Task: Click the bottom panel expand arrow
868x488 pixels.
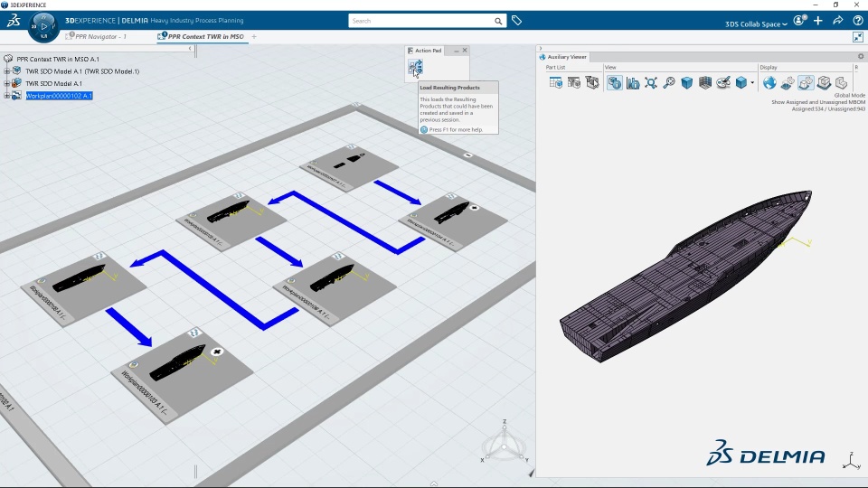Action: pos(434,483)
